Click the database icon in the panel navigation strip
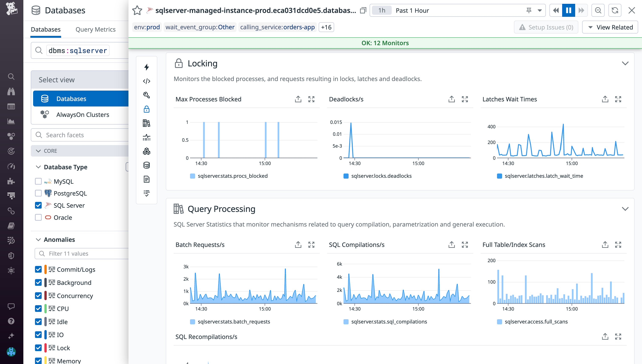The image size is (642, 364). pos(146,165)
